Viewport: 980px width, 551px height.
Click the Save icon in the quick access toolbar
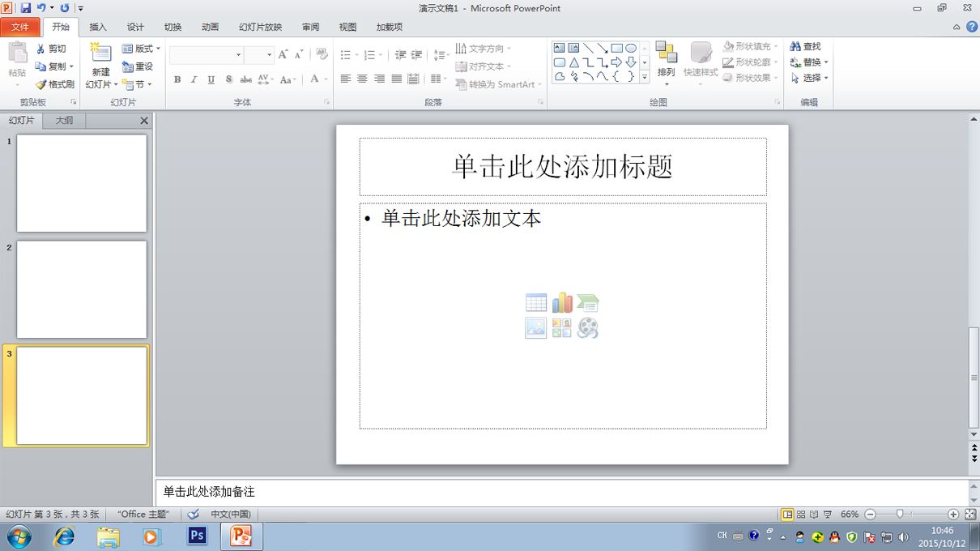tap(25, 8)
